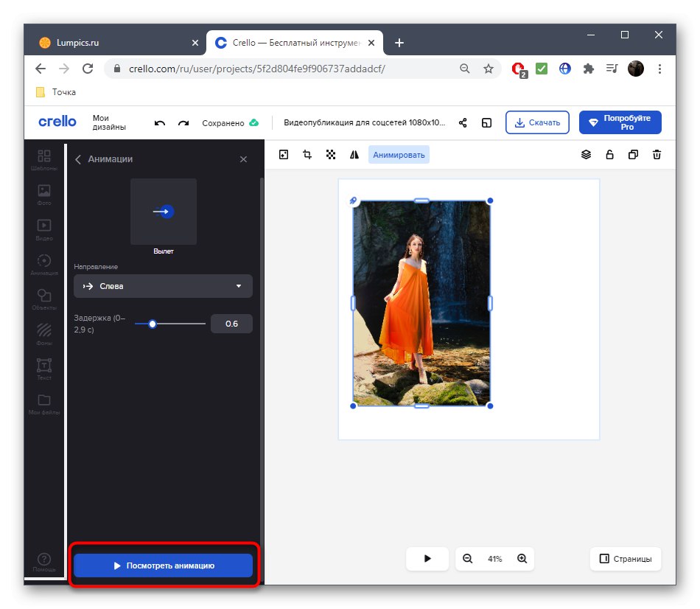Click the undo arrow
This screenshot has height=609, width=700.
click(160, 123)
